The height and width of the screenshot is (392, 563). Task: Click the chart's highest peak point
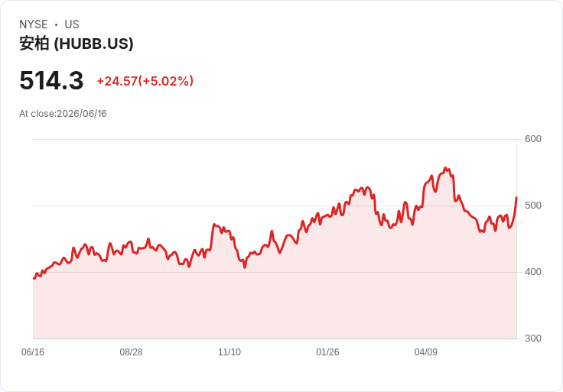point(445,168)
